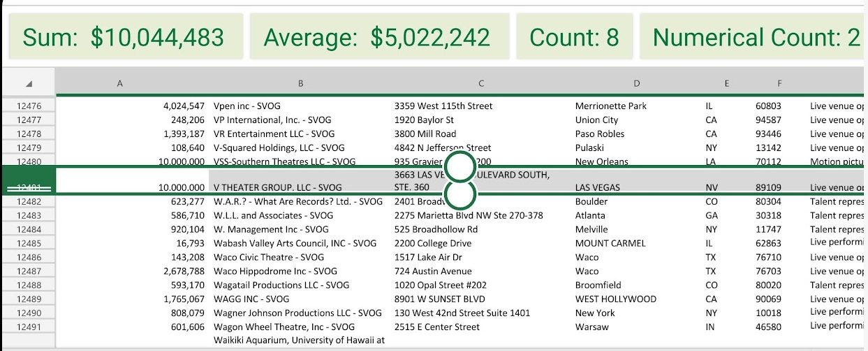
Task: Select column D header
Action: coord(637,84)
